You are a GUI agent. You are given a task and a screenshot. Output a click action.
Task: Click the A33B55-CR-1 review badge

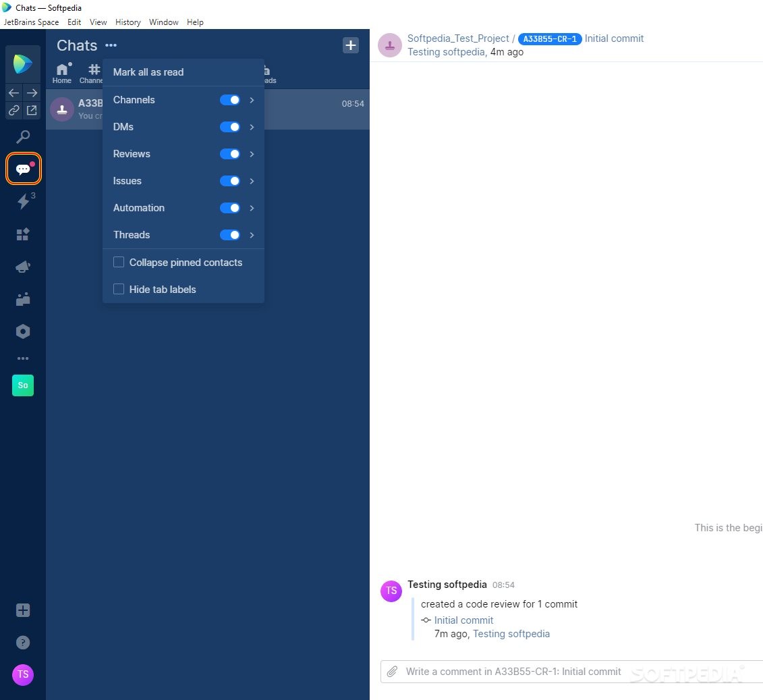[x=550, y=39]
